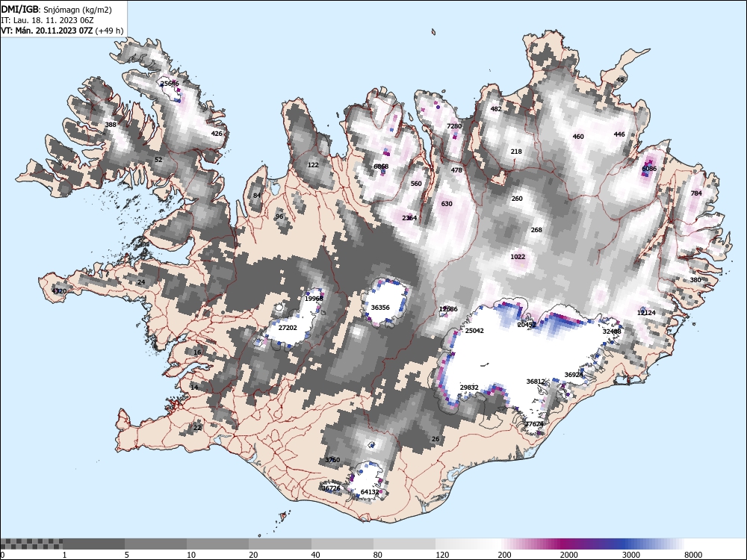The image size is (747, 560).
Task: Click the legend tick label 120
Action: point(442,555)
